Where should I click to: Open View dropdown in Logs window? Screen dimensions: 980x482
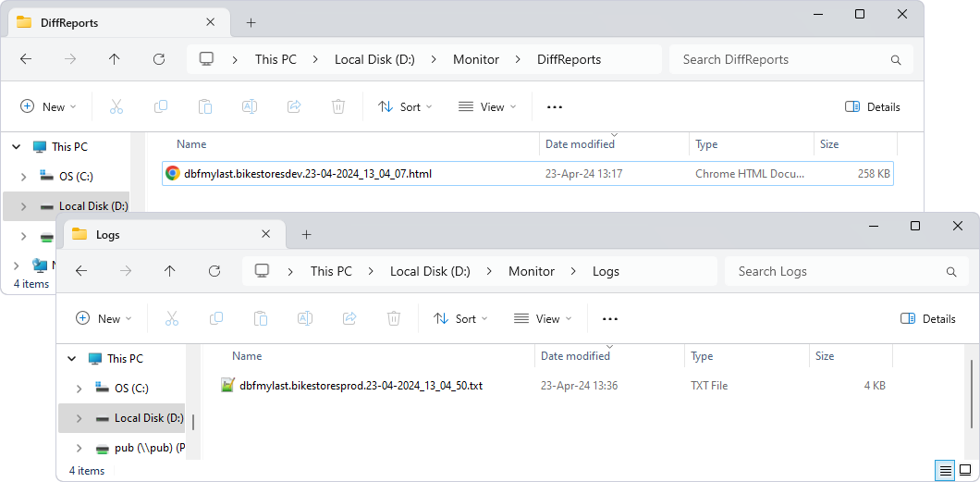(543, 319)
